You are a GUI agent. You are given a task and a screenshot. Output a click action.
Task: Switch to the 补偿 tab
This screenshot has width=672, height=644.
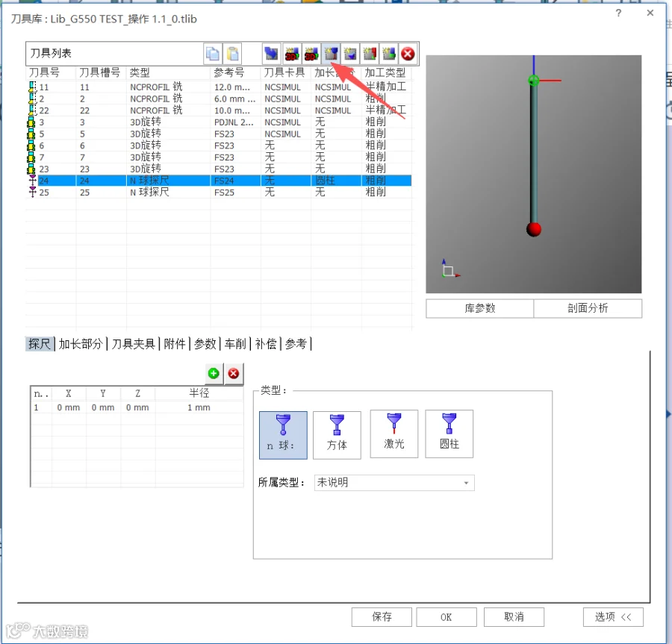pos(266,344)
